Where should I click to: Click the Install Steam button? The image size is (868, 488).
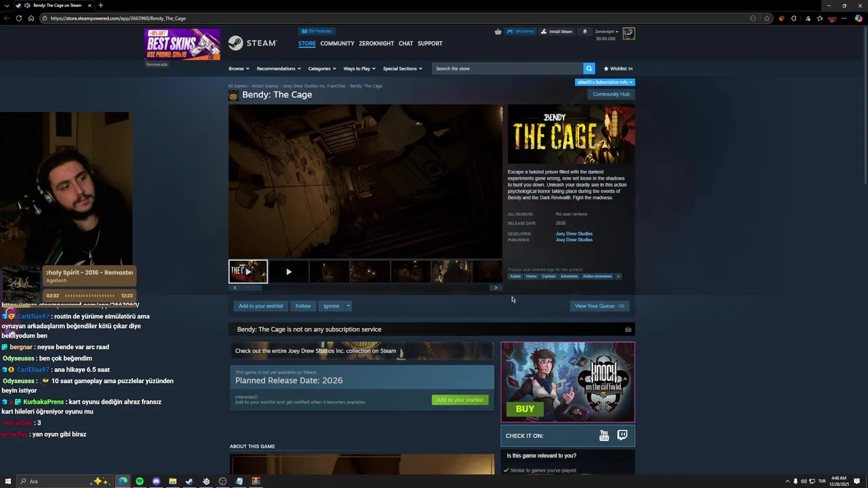point(557,31)
